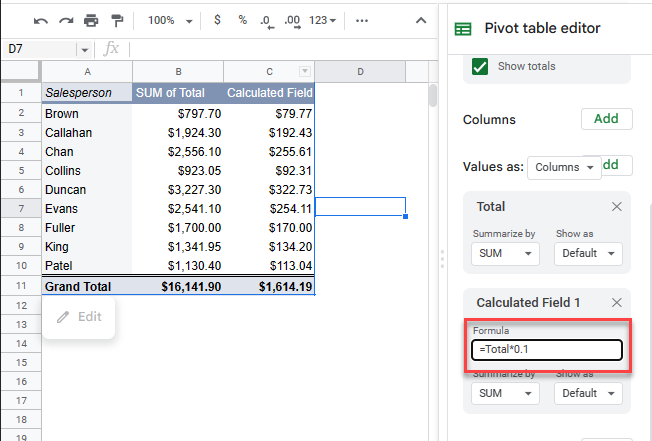Toggle the Show totals checkbox
The width and height of the screenshot is (652, 441).
[480, 66]
